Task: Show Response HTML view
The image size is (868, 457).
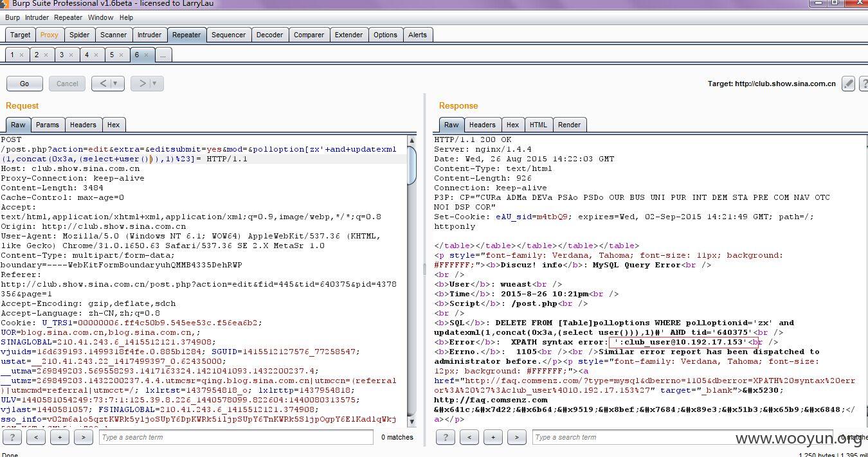Action: coord(538,125)
